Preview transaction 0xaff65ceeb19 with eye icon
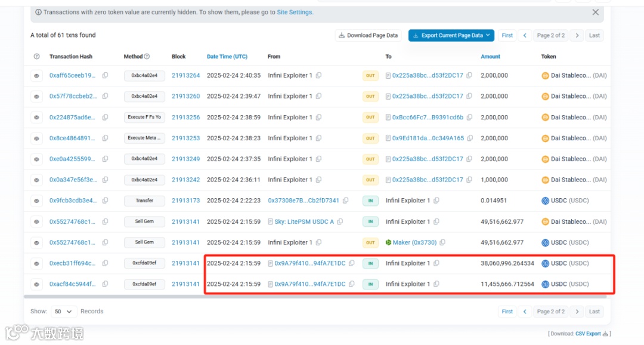 [x=36, y=76]
